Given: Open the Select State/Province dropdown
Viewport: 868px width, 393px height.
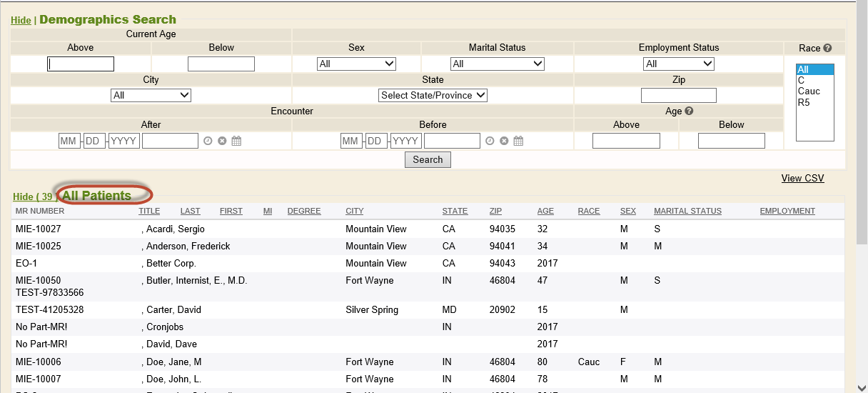Looking at the screenshot, I should (433, 95).
